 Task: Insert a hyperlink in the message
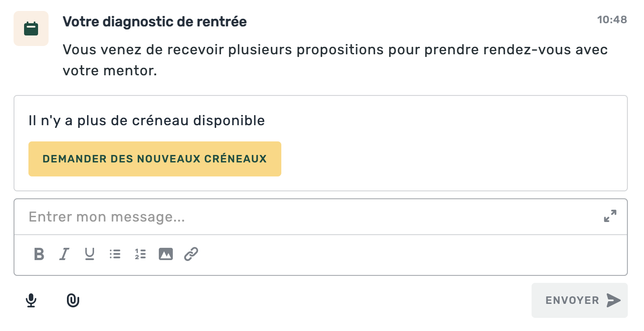click(x=191, y=254)
